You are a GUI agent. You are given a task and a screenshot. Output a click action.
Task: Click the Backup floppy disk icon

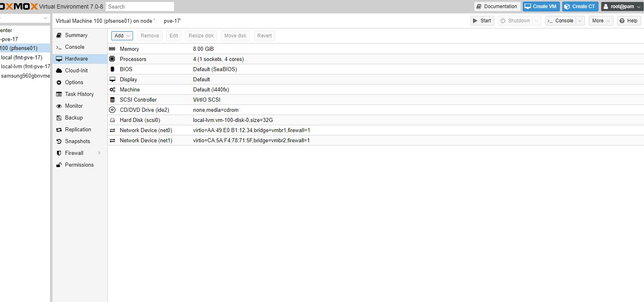tap(59, 118)
